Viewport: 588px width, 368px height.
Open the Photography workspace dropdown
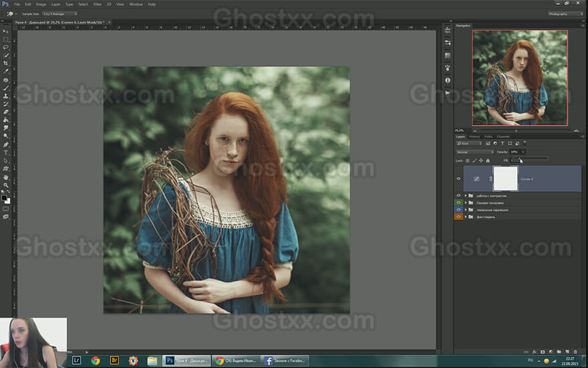(565, 14)
